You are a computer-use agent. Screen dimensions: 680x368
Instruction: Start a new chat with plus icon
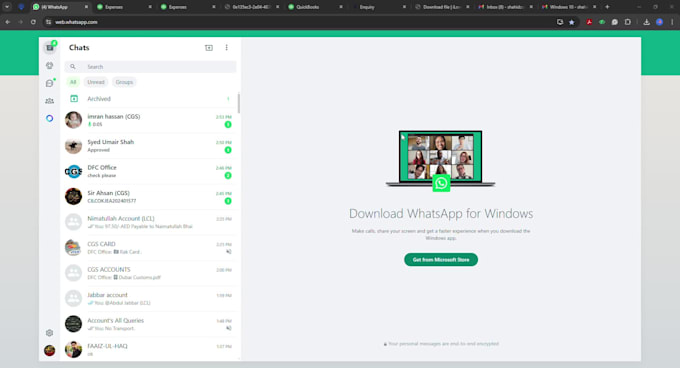pyautogui.click(x=209, y=48)
